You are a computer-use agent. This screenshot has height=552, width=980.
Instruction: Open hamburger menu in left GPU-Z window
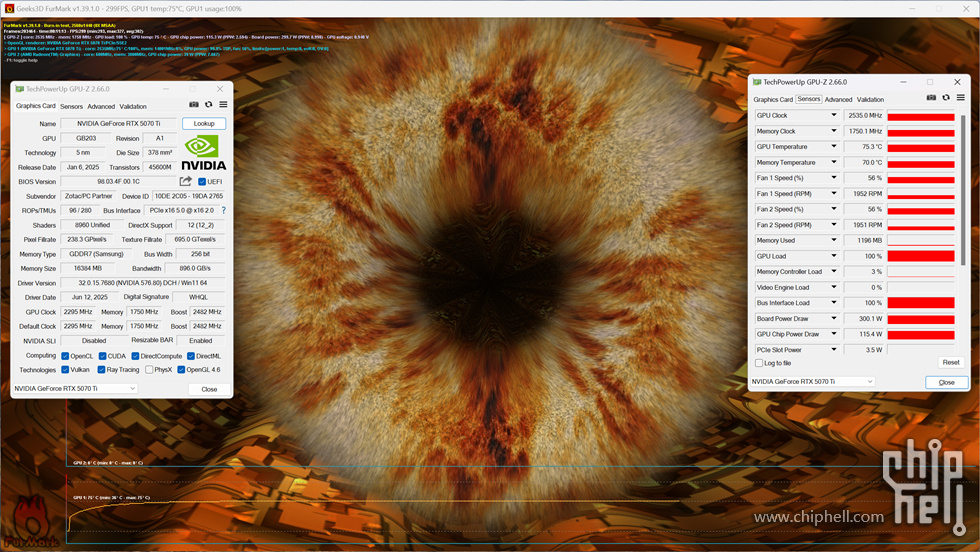pos(223,105)
